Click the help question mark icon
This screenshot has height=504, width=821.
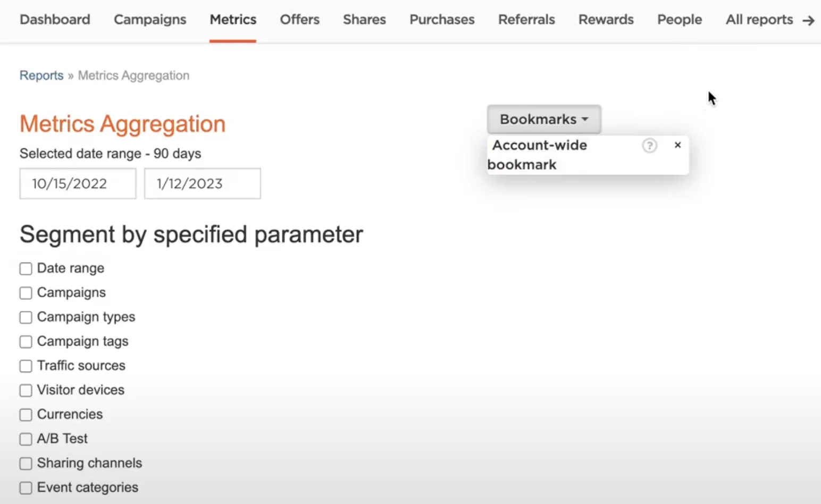(x=649, y=146)
